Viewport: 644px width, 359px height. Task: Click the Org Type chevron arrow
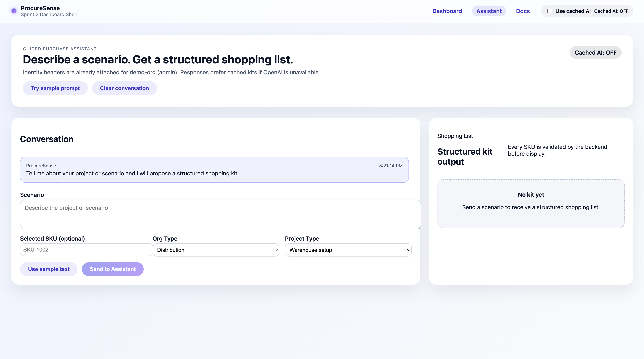[x=276, y=250]
